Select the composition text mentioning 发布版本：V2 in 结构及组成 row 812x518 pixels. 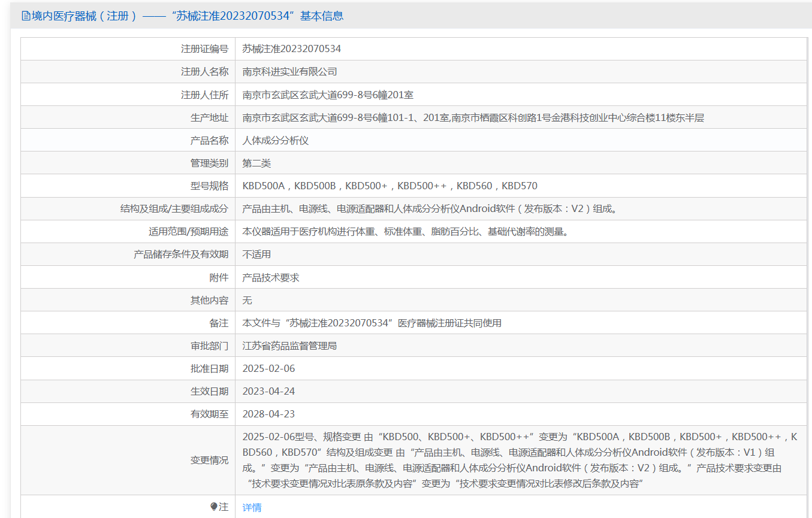point(430,209)
